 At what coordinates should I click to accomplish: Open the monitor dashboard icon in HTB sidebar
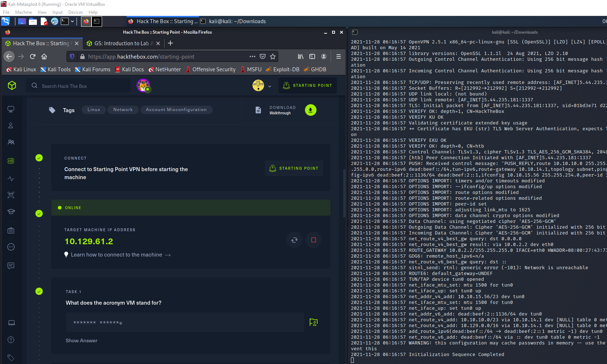pos(11,109)
